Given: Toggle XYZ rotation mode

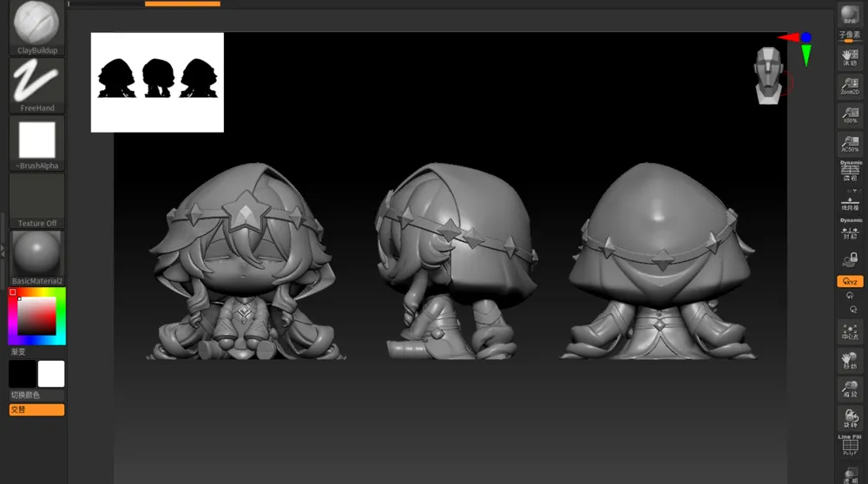Looking at the screenshot, I should 850,282.
